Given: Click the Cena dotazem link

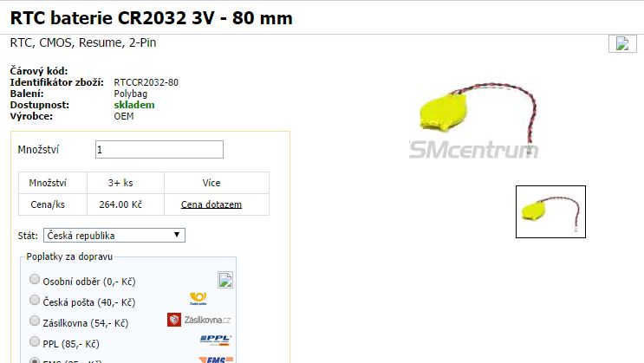Looking at the screenshot, I should click(x=211, y=204).
